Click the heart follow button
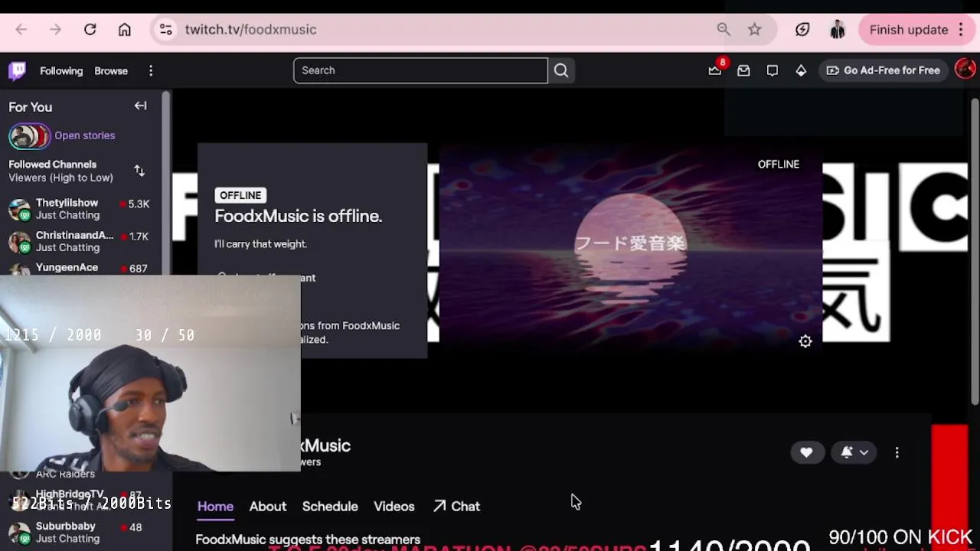Viewport: 980px width, 551px height. [x=806, y=452]
